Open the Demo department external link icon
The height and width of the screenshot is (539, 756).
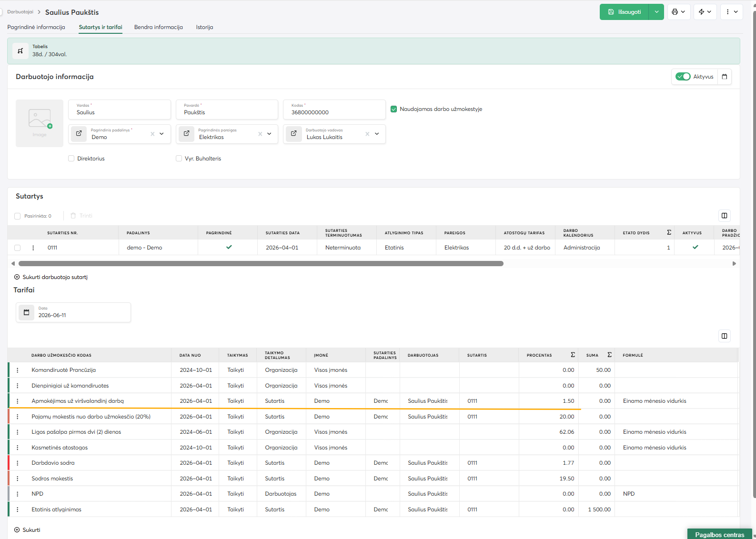pos(79,134)
